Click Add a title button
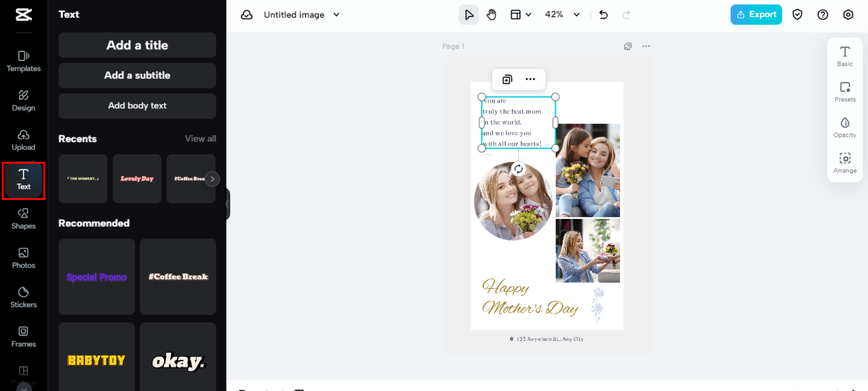Image resolution: width=868 pixels, height=391 pixels. (137, 45)
